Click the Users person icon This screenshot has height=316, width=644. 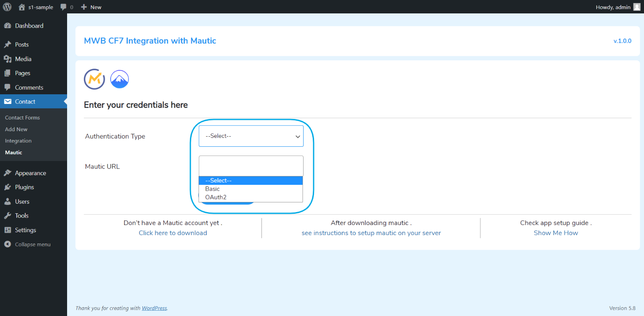(8, 201)
